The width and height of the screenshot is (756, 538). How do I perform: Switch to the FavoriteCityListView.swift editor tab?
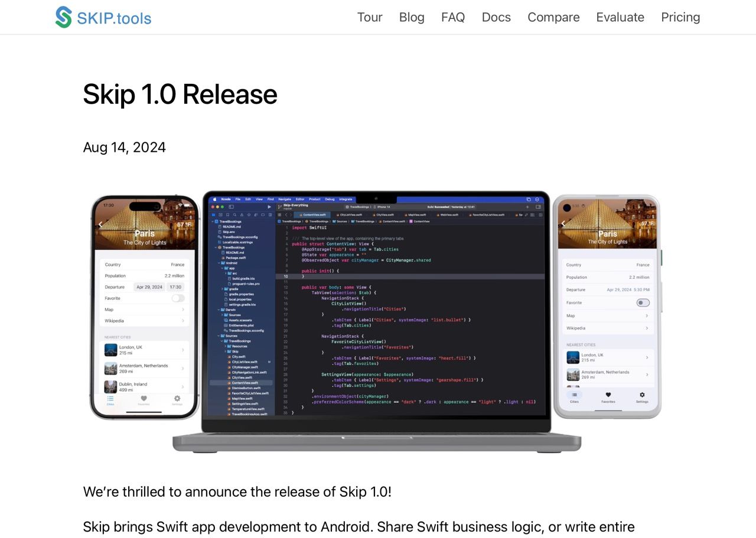point(488,214)
